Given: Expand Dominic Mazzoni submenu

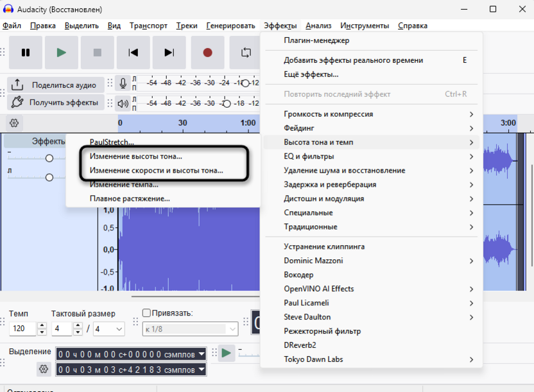Looking at the screenshot, I should click(371, 261).
